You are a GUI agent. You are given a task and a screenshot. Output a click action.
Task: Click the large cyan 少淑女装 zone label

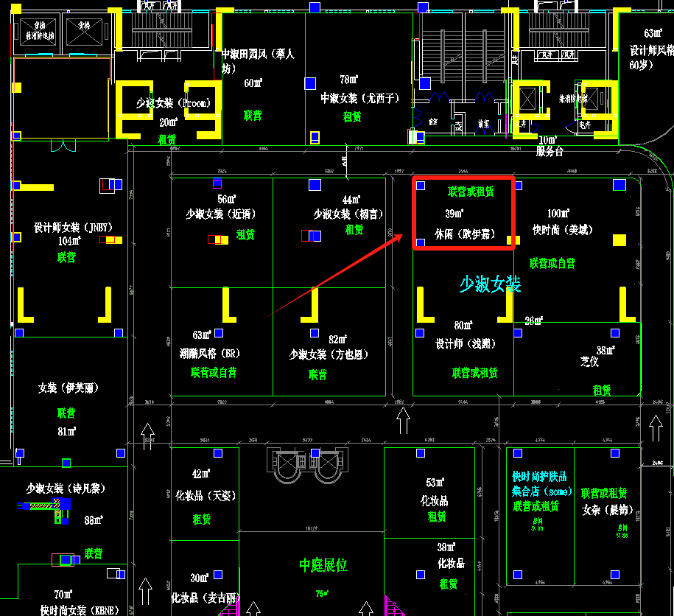pos(490,284)
